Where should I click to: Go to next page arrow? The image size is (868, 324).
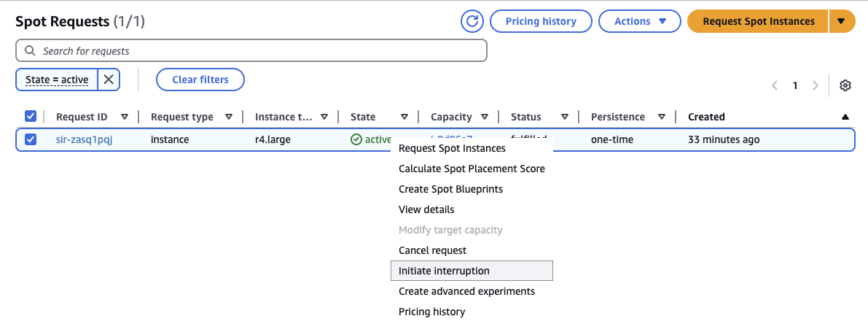point(816,85)
